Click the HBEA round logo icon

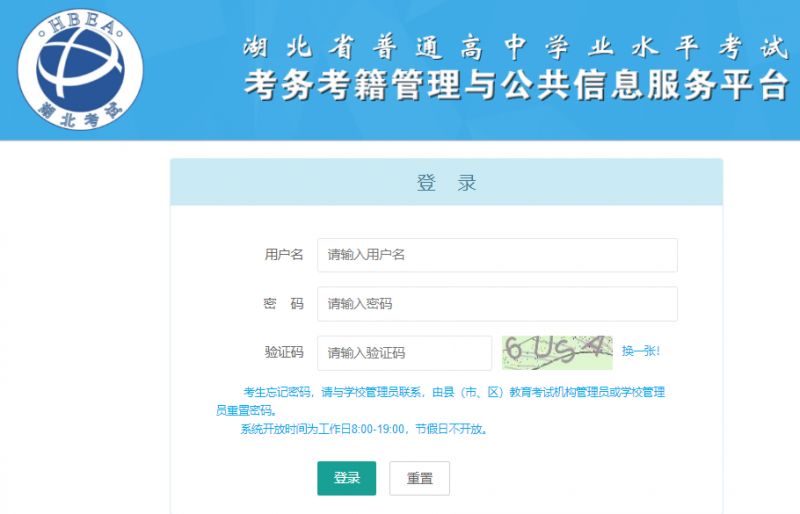coord(80,69)
